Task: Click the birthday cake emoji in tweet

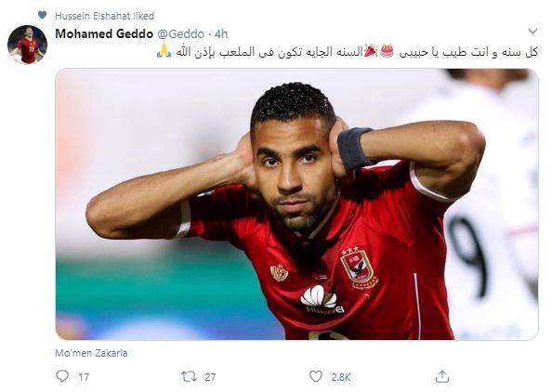Action: (x=387, y=51)
